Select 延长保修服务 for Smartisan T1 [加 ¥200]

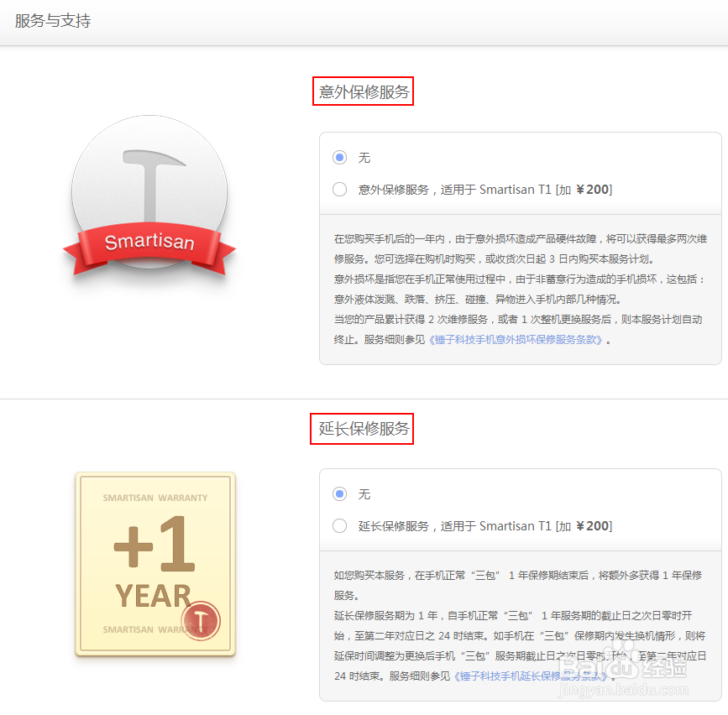[339, 526]
